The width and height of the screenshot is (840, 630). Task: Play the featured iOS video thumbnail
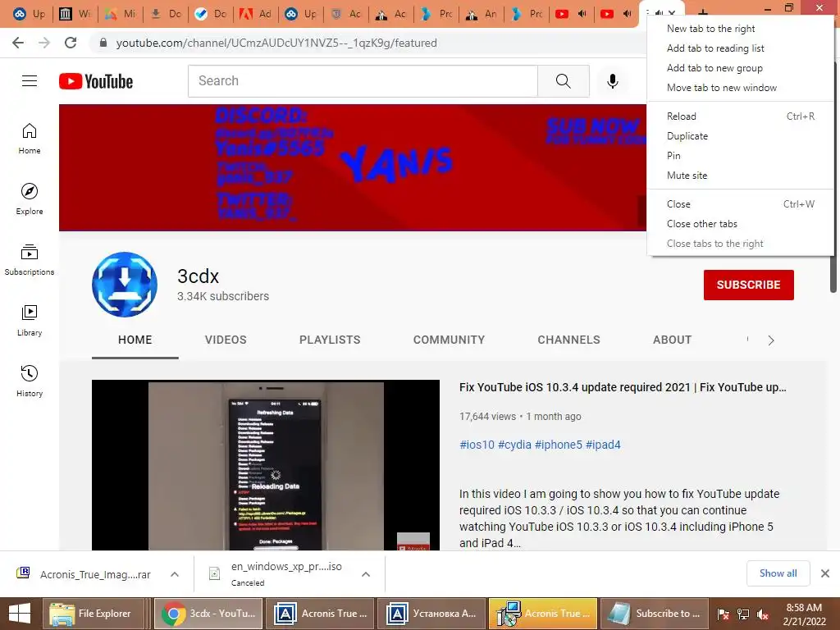266,465
